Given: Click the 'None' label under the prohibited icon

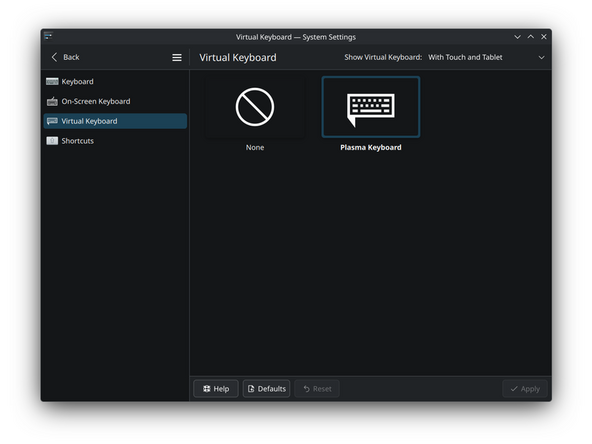Looking at the screenshot, I should click(x=255, y=147).
